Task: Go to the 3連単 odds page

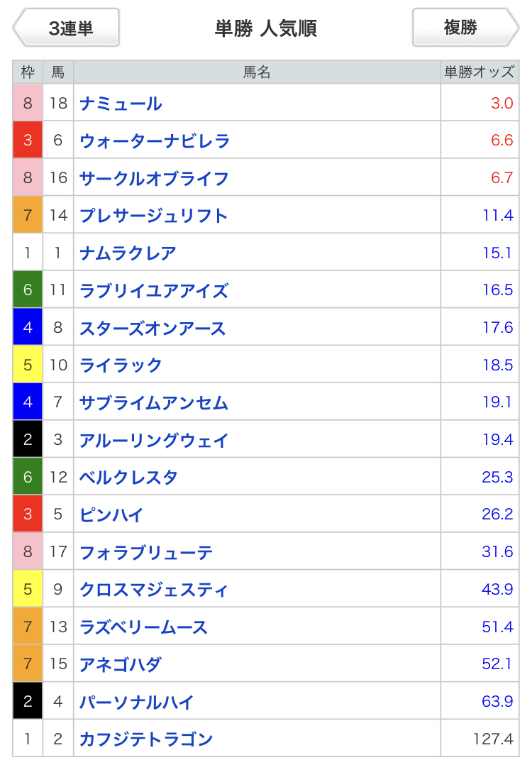Action: 67,28
